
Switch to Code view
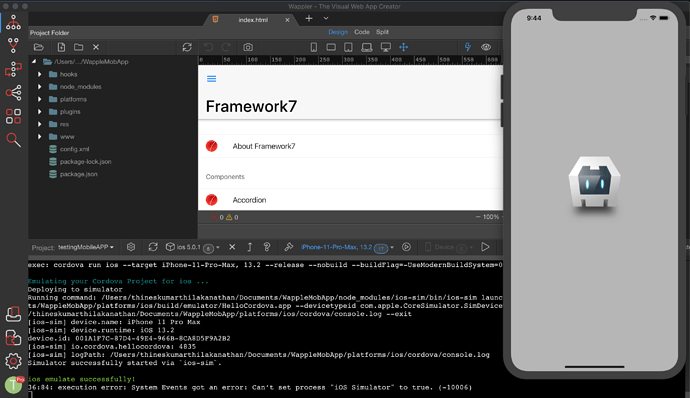[x=362, y=32]
